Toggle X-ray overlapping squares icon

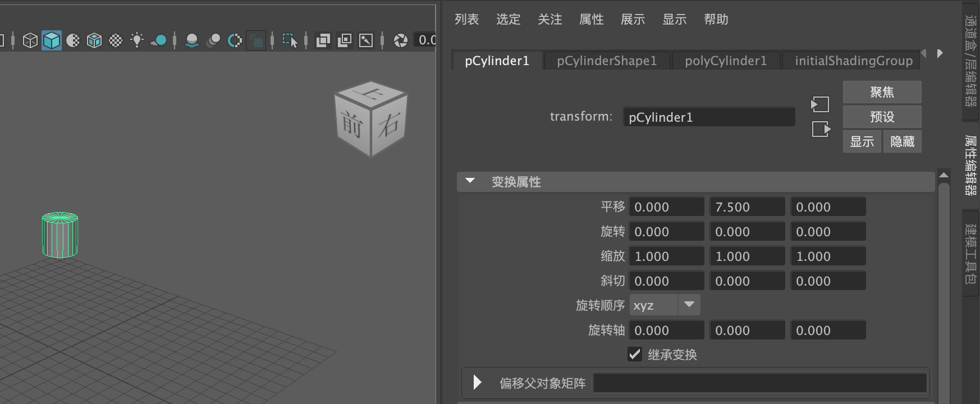[x=323, y=40]
